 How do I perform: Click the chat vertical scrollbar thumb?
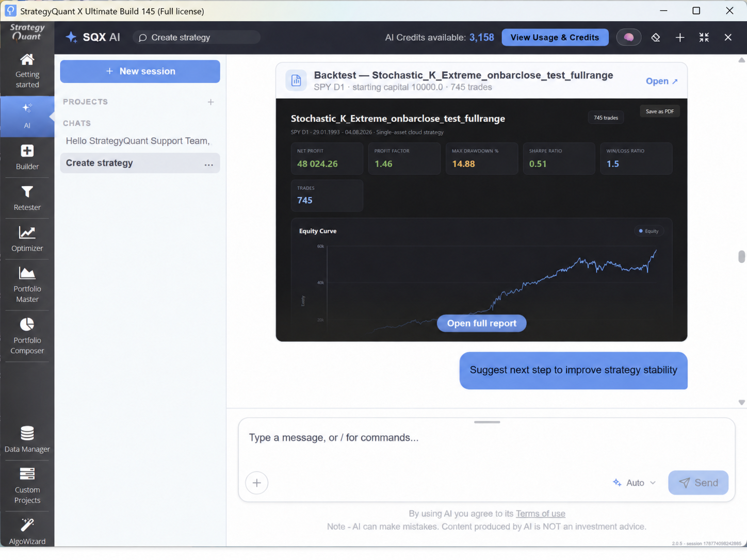[x=741, y=256]
